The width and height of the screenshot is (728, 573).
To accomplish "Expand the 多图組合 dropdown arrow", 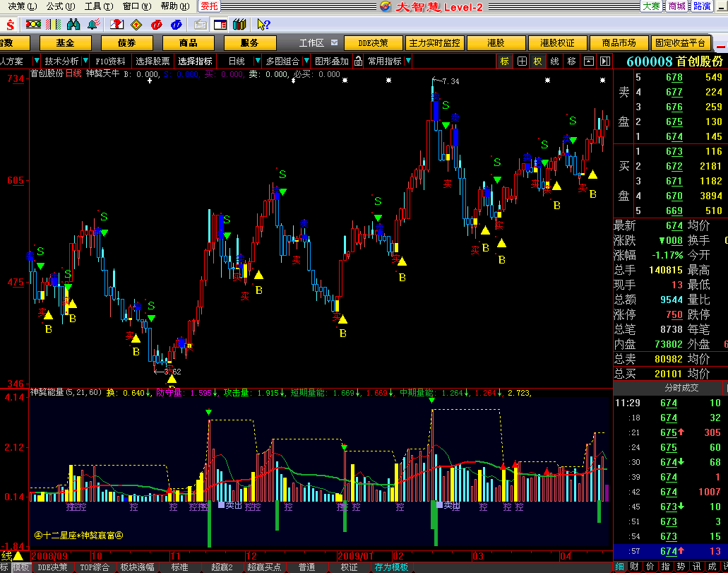I will click(306, 61).
